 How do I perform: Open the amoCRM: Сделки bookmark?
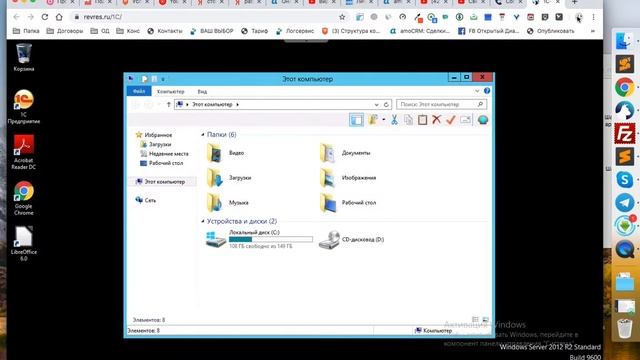click(420, 31)
